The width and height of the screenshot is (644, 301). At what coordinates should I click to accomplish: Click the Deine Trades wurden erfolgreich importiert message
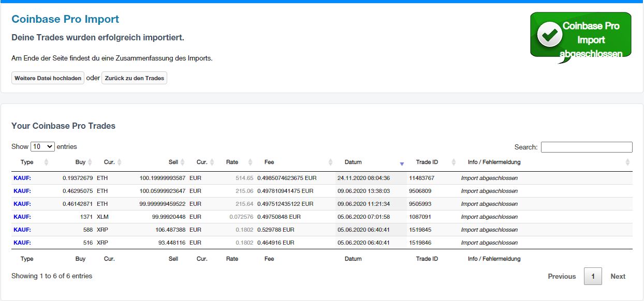tap(98, 38)
